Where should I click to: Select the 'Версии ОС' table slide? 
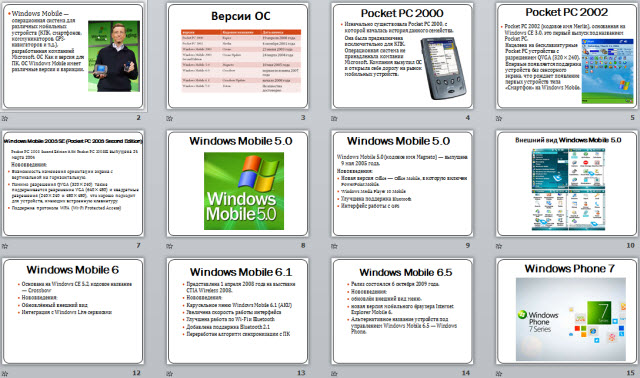click(238, 56)
